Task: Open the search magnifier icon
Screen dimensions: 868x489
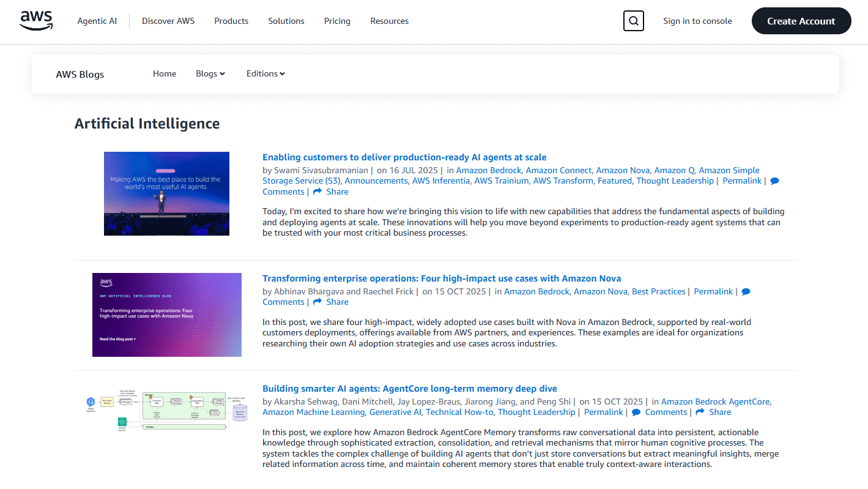Action: tap(633, 20)
